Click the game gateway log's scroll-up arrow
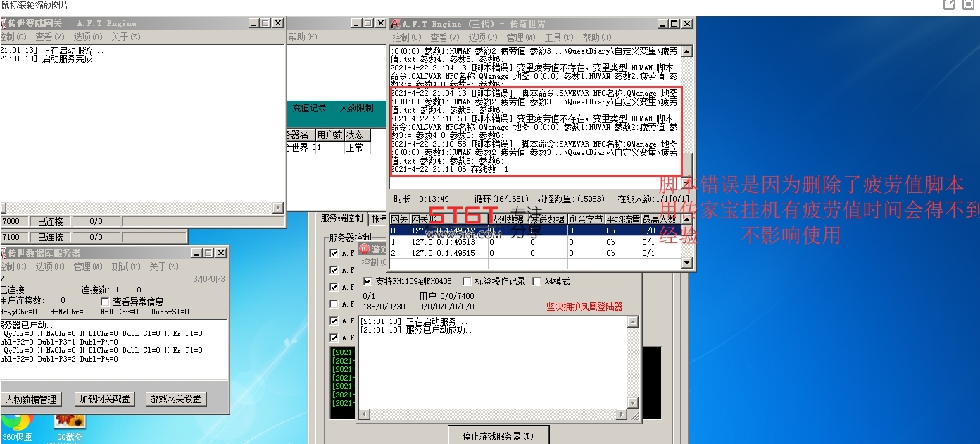Screen dimensions: 980x444 tap(633, 322)
